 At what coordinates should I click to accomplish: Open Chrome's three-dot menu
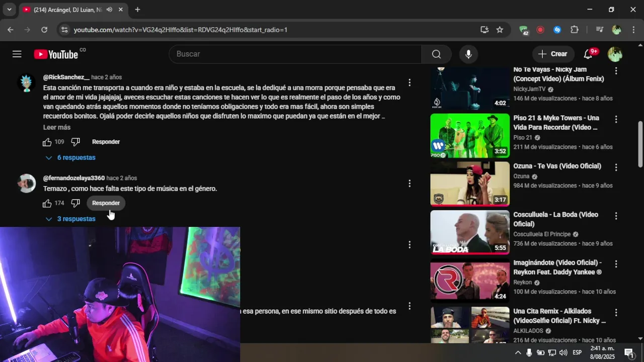[633, 30]
